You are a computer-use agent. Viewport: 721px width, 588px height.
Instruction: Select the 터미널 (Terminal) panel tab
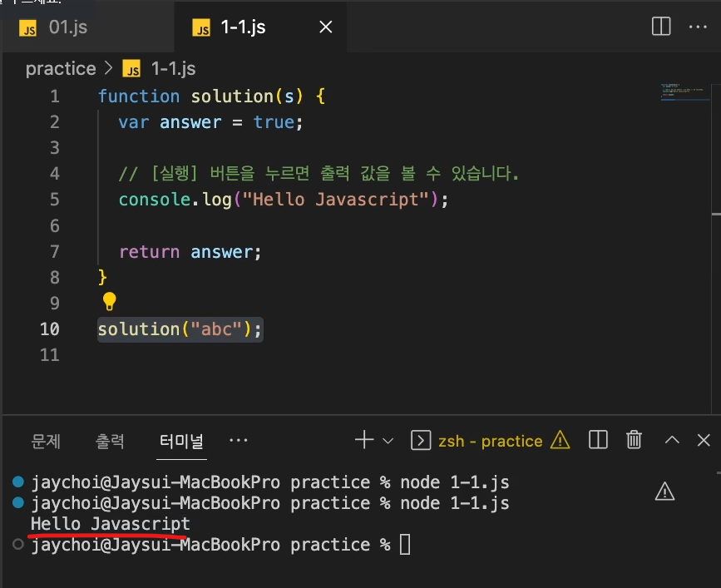[x=181, y=441]
